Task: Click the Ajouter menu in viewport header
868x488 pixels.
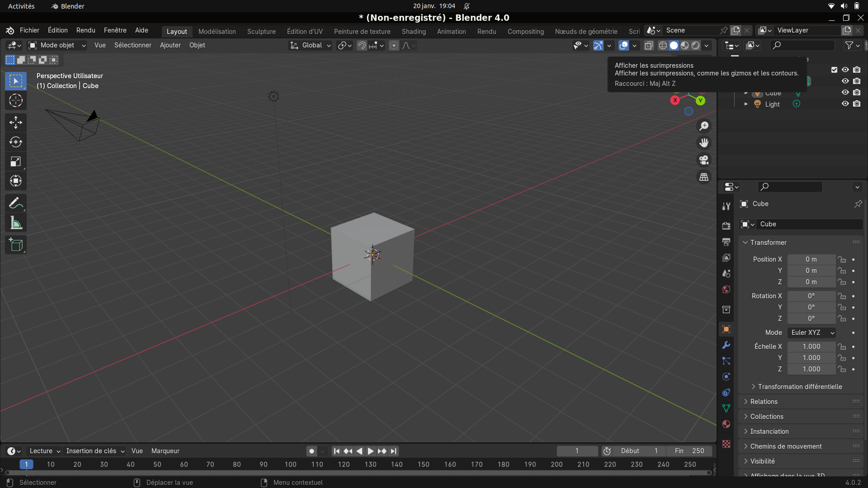Action: coord(170,45)
